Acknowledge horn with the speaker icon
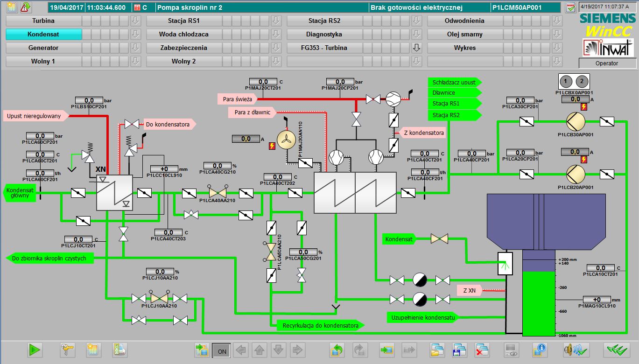 coord(572,350)
